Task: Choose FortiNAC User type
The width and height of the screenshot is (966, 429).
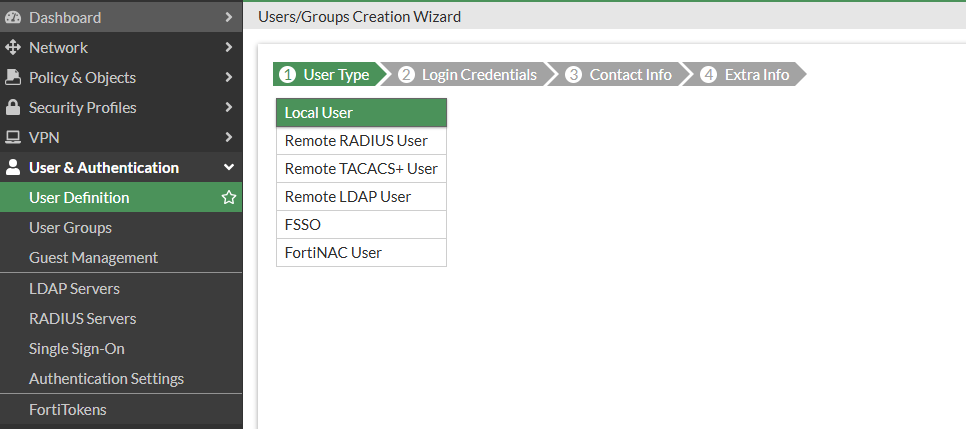Action: point(361,252)
